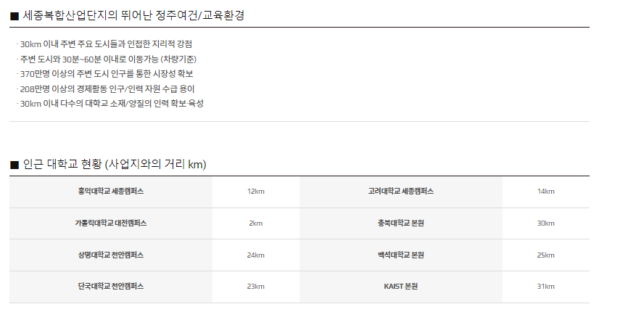This screenshot has width=644, height=312.
Task: Click the 14km distance value
Action: pyautogui.click(x=545, y=192)
